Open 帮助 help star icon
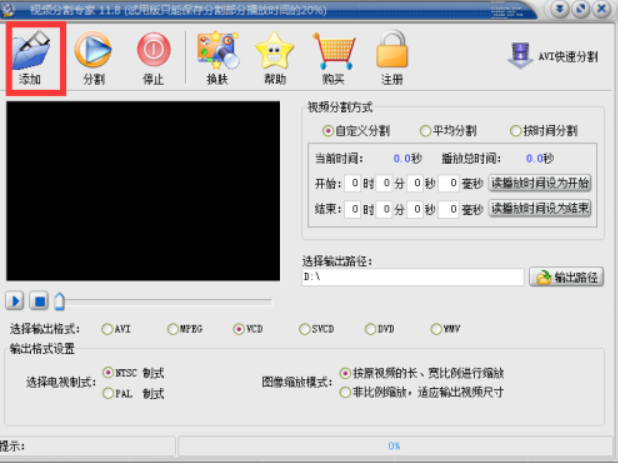618x463 pixels. 274,50
